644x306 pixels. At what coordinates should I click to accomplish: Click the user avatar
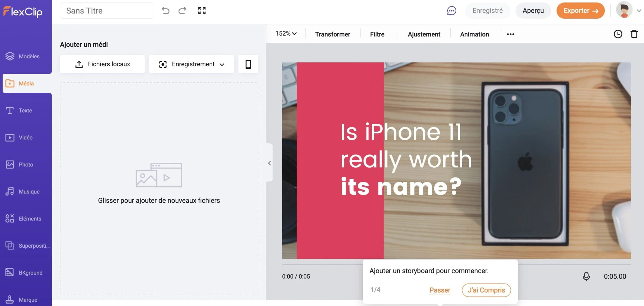click(624, 10)
